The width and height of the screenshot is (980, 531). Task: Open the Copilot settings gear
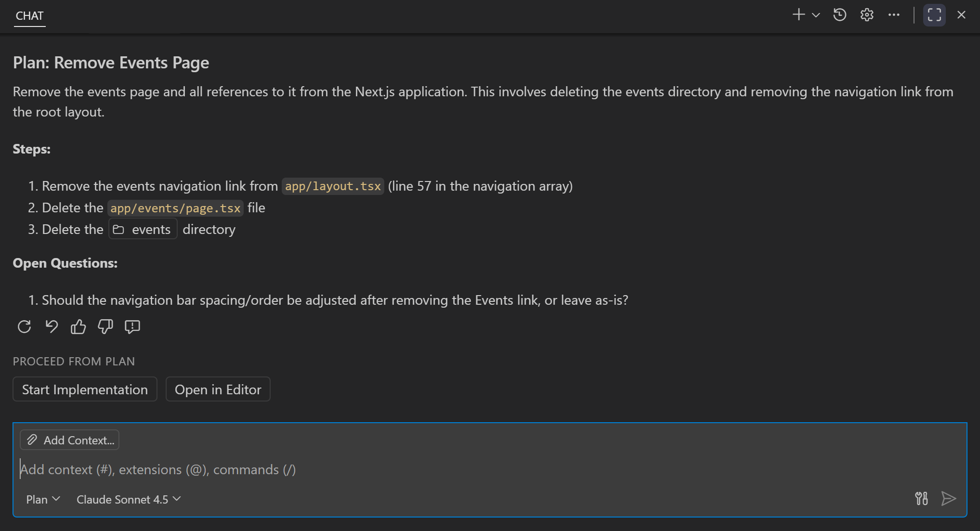[866, 15]
